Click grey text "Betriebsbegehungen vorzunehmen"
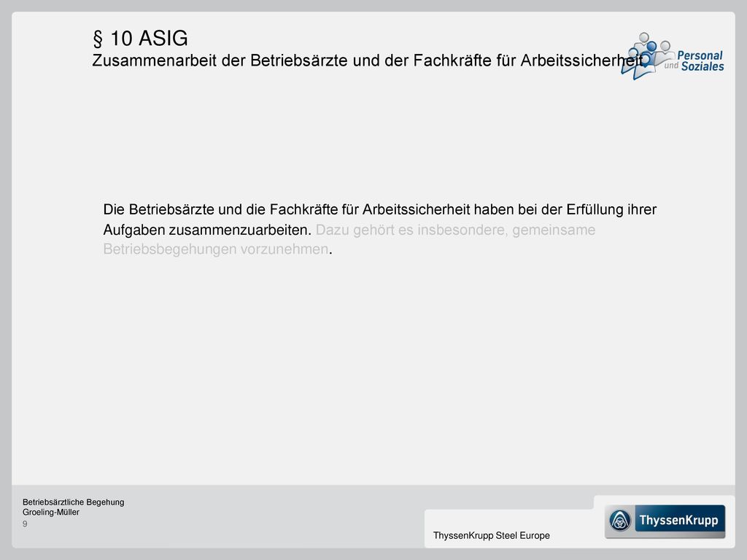This screenshot has width=747, height=560. click(216, 249)
